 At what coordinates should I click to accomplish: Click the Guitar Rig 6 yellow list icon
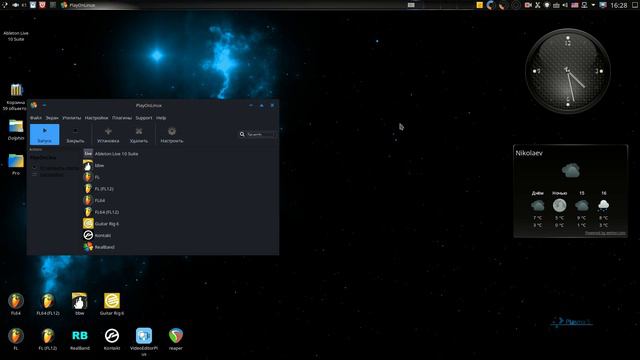pos(88,223)
